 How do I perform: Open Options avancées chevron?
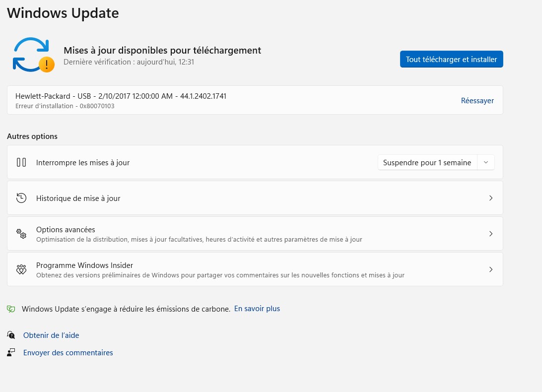click(x=491, y=234)
